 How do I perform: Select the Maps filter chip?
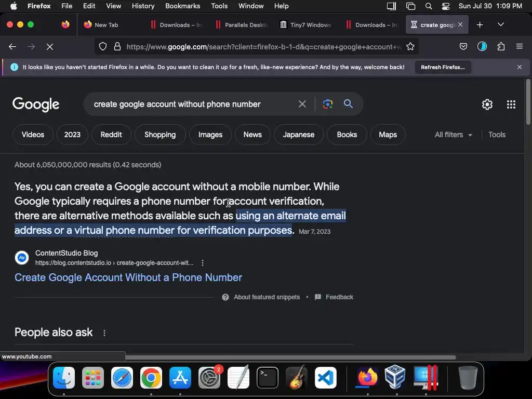coord(388,135)
